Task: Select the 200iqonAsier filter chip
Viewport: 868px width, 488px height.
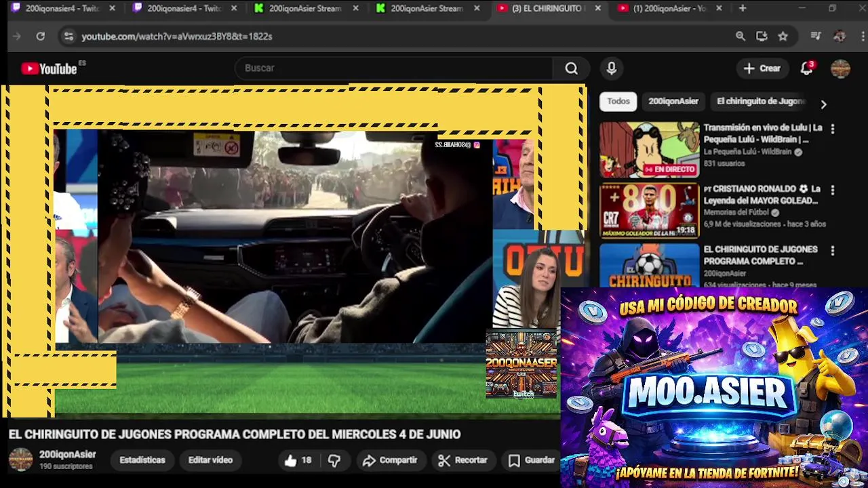Action: (x=673, y=101)
